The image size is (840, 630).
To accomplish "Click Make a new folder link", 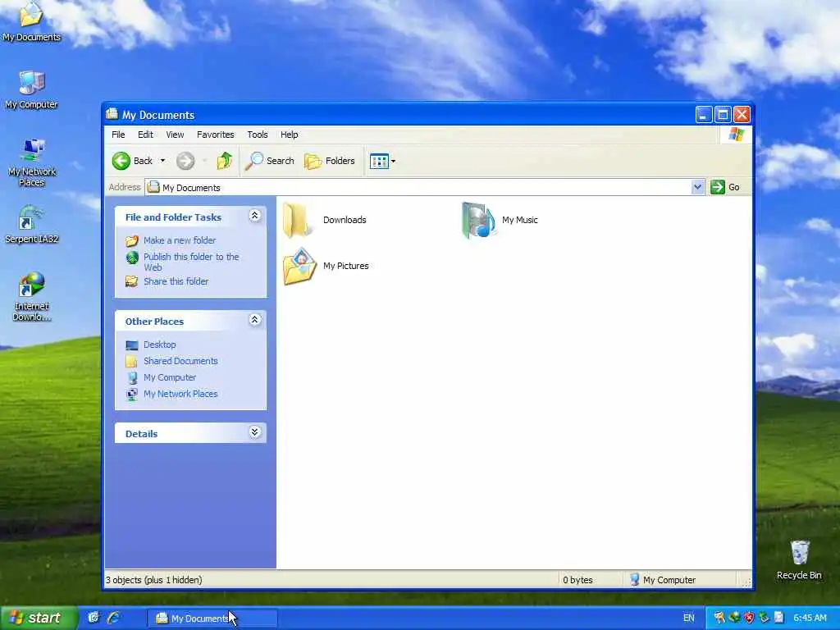I will click(x=180, y=240).
